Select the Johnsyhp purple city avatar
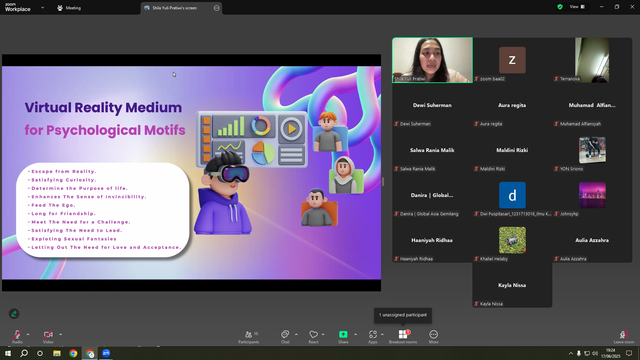640x360 pixels. click(592, 195)
